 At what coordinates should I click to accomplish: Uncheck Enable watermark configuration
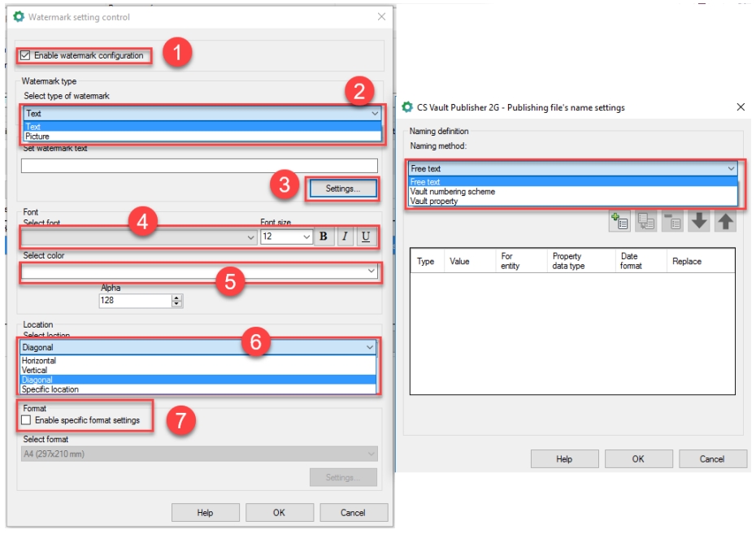(25, 55)
